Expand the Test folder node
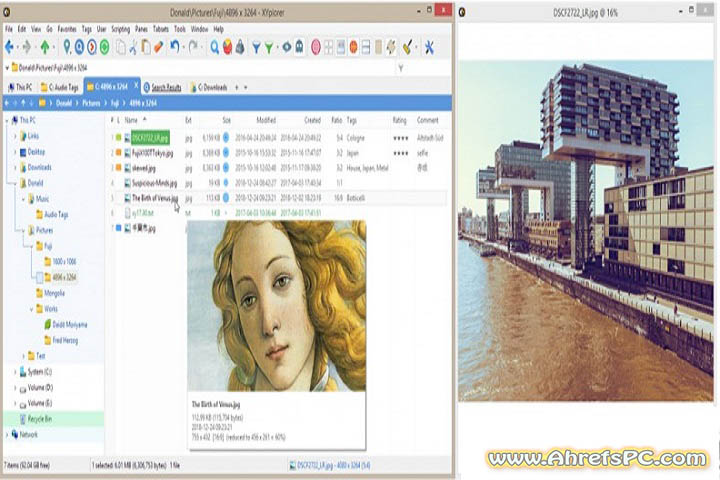The height and width of the screenshot is (480, 720). 23,356
